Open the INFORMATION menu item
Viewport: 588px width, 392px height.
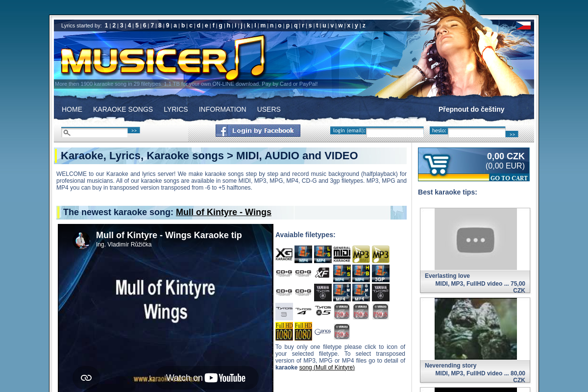click(x=222, y=109)
